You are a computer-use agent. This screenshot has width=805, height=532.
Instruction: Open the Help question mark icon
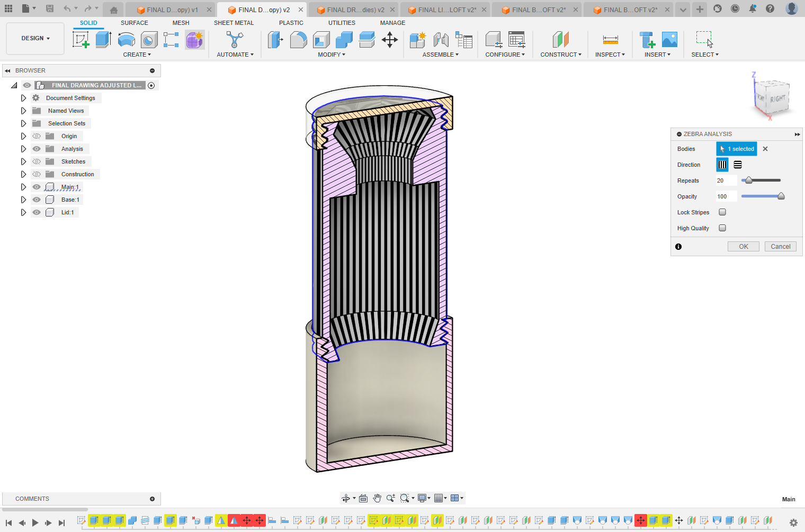pos(770,8)
